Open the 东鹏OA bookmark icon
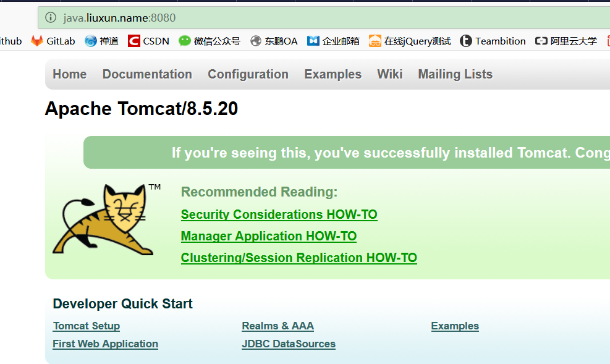Image resolution: width=610 pixels, height=364 pixels. pyautogui.click(x=256, y=41)
